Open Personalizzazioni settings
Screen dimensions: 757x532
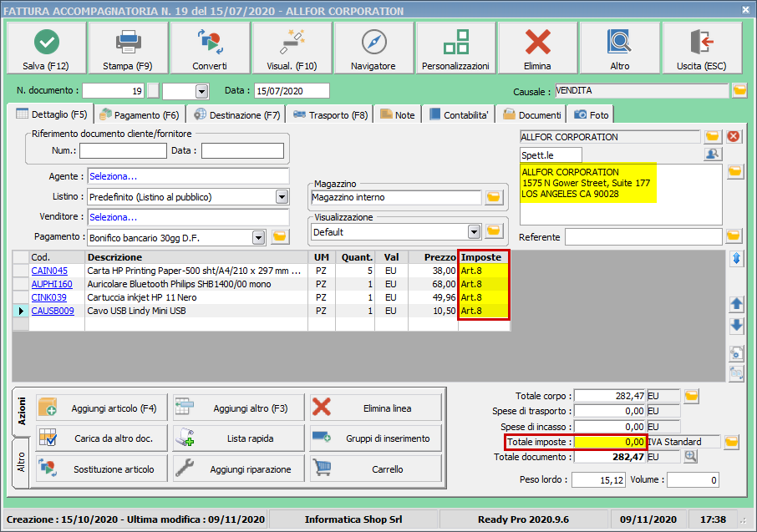coord(455,48)
